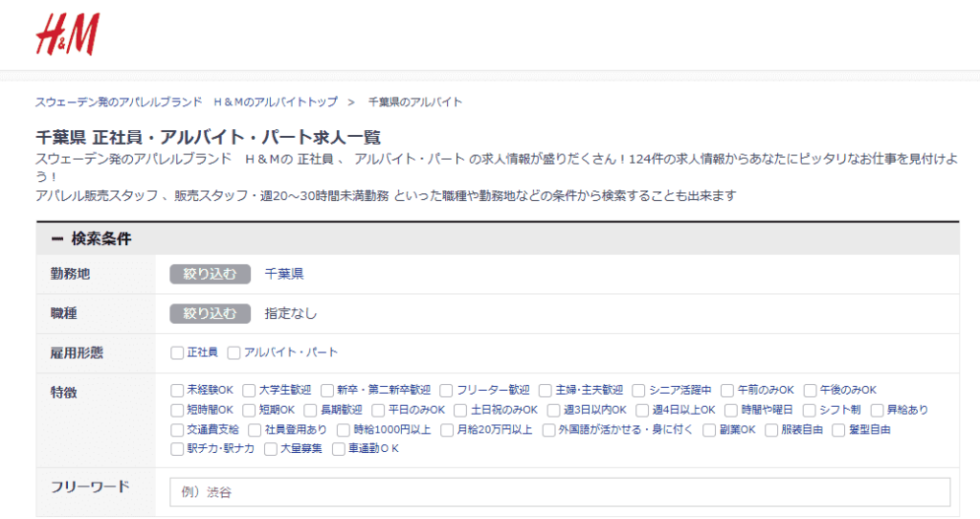Select 新卒・第二新卒歓迎 checkbox
The height and width of the screenshot is (519, 980).
pyautogui.click(x=327, y=390)
